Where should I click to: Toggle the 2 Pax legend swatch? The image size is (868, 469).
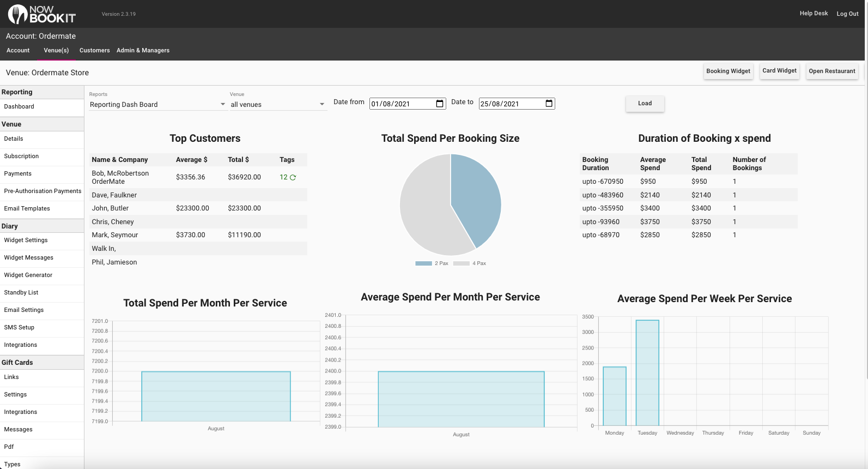(423, 263)
